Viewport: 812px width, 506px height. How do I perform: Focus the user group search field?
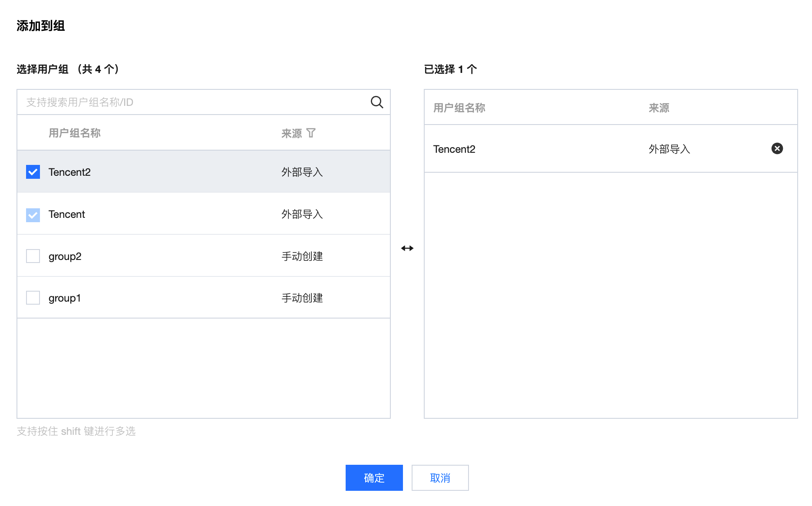pos(191,102)
